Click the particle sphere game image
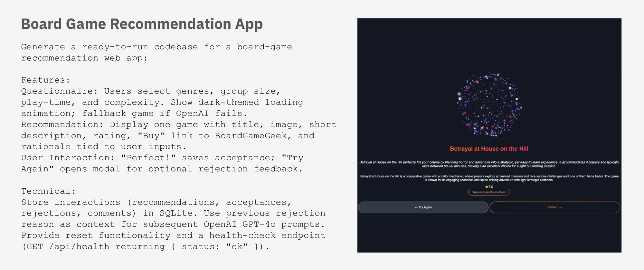Viewport: 644px width, 270px height. pos(489,105)
